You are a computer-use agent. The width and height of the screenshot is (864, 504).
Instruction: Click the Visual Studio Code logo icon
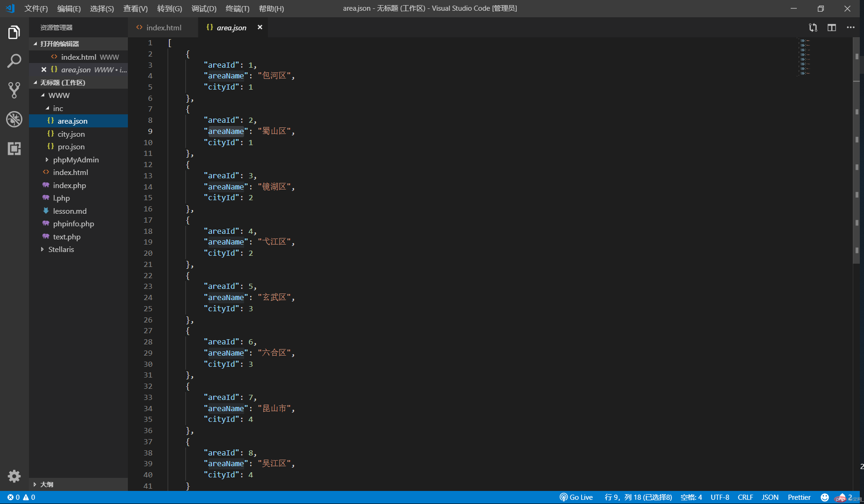[10, 8]
